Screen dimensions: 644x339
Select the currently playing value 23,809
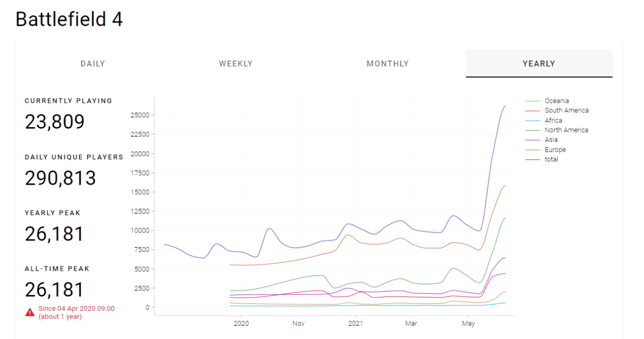(54, 122)
